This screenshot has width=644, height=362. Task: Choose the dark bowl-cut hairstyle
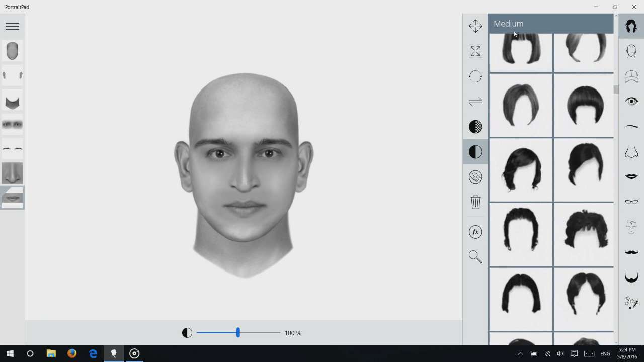pyautogui.click(x=584, y=105)
